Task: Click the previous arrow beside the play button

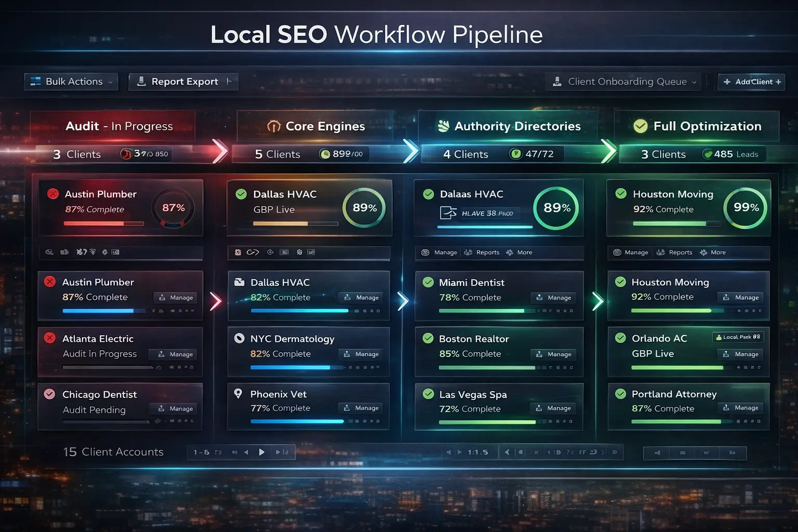Action: point(246,453)
